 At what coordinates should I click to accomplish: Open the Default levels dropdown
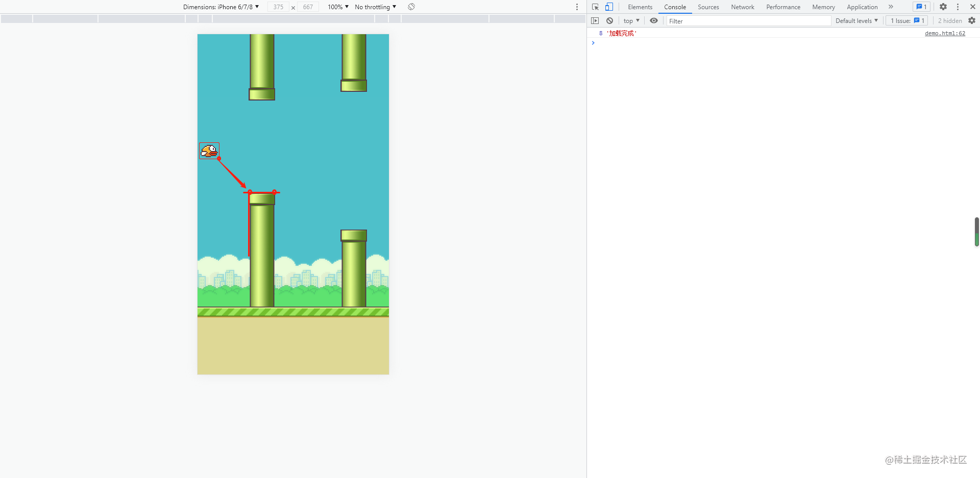pyautogui.click(x=856, y=20)
